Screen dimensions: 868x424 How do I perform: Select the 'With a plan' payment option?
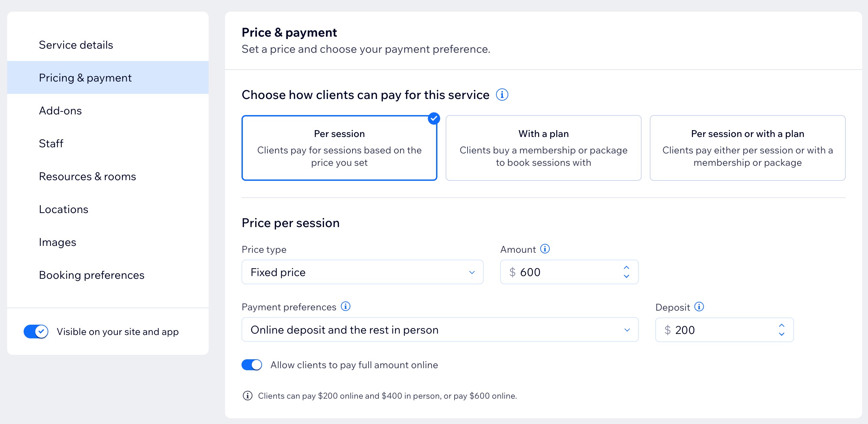pyautogui.click(x=543, y=148)
